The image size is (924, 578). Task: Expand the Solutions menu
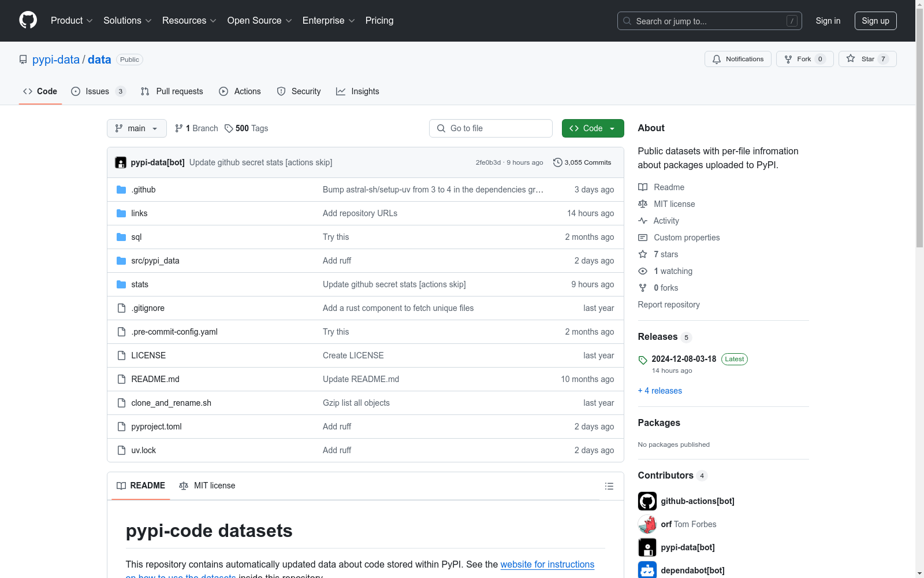[x=128, y=21]
